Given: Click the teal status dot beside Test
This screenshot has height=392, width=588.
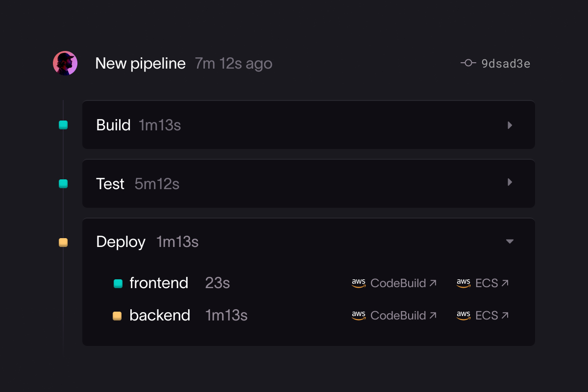Looking at the screenshot, I should 63,184.
